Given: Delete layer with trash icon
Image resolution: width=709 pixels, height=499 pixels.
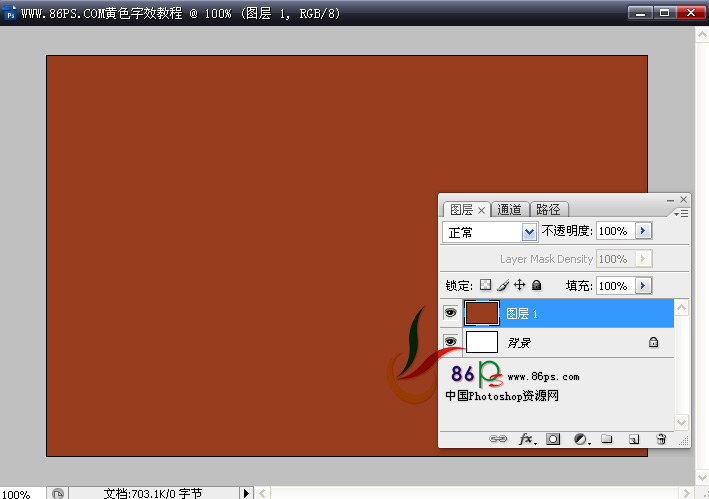Looking at the screenshot, I should (x=661, y=438).
